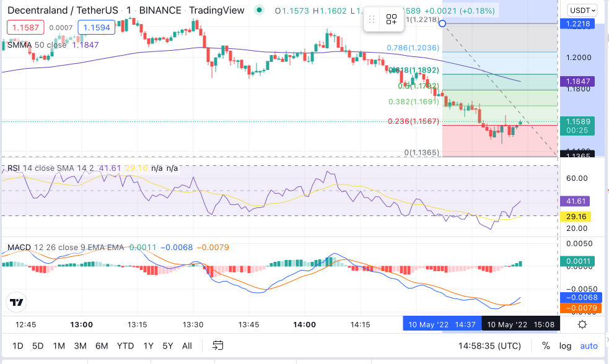The width and height of the screenshot is (609, 364).
Task: Click the blue buy price 1.1594
Action: pos(96,28)
